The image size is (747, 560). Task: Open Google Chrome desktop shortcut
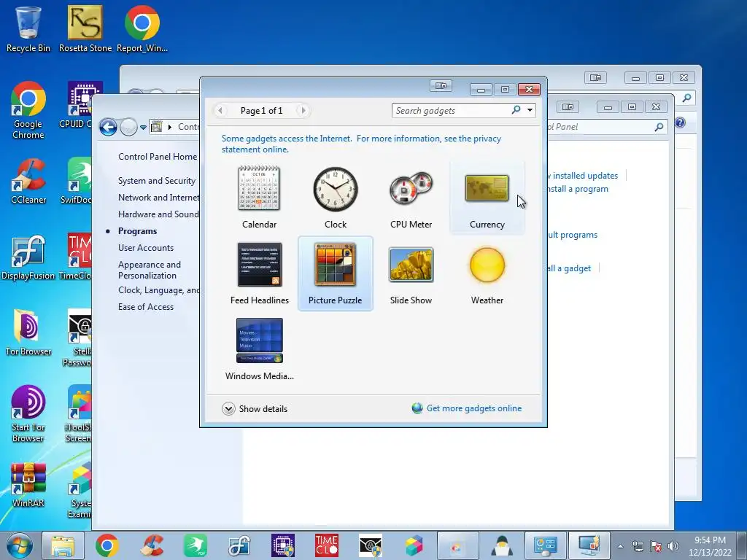pyautogui.click(x=28, y=111)
